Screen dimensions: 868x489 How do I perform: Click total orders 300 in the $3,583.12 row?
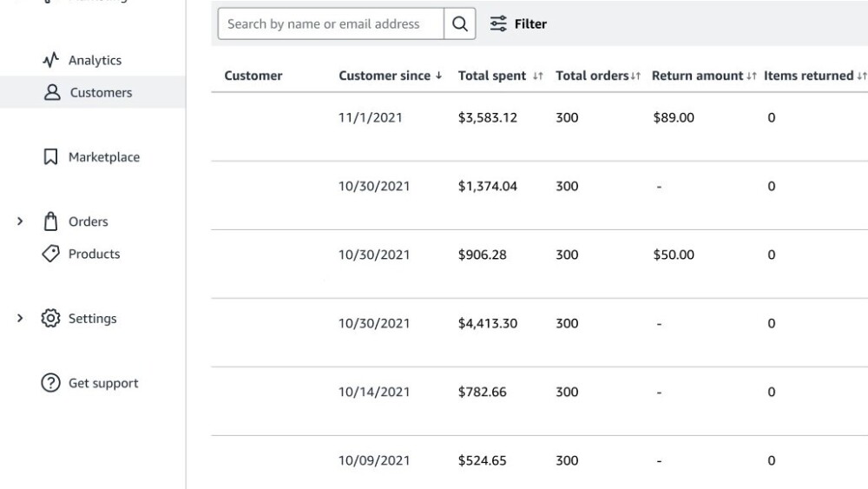pos(567,117)
